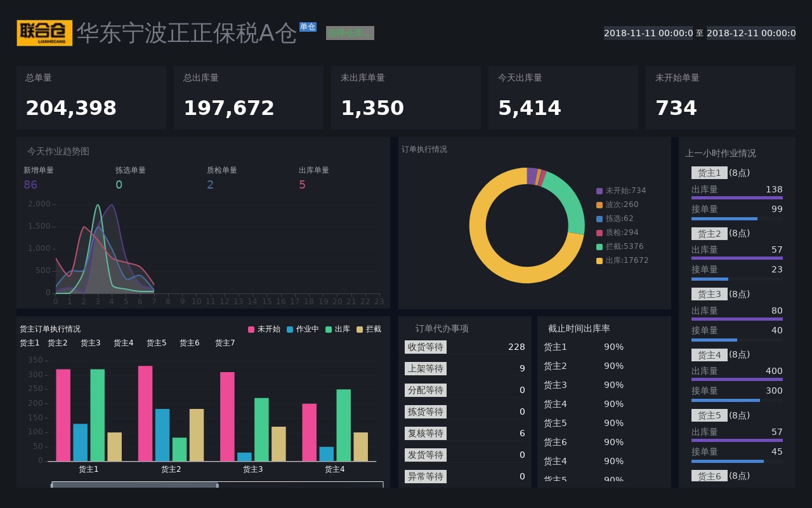This screenshot has height=508, width=812.
Task: Toggle donut legend 未开始:734
Action: click(621, 190)
